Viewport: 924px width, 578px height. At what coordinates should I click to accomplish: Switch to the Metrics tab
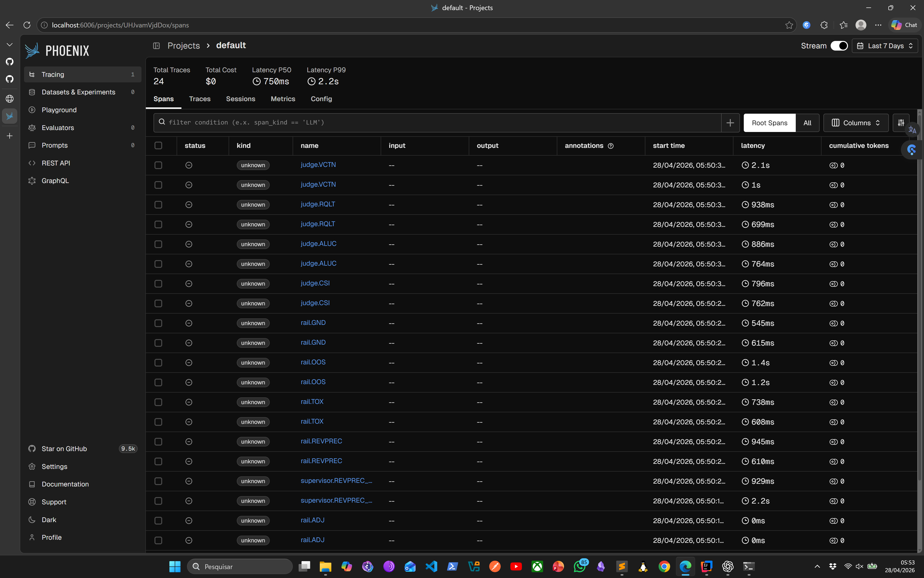point(283,99)
